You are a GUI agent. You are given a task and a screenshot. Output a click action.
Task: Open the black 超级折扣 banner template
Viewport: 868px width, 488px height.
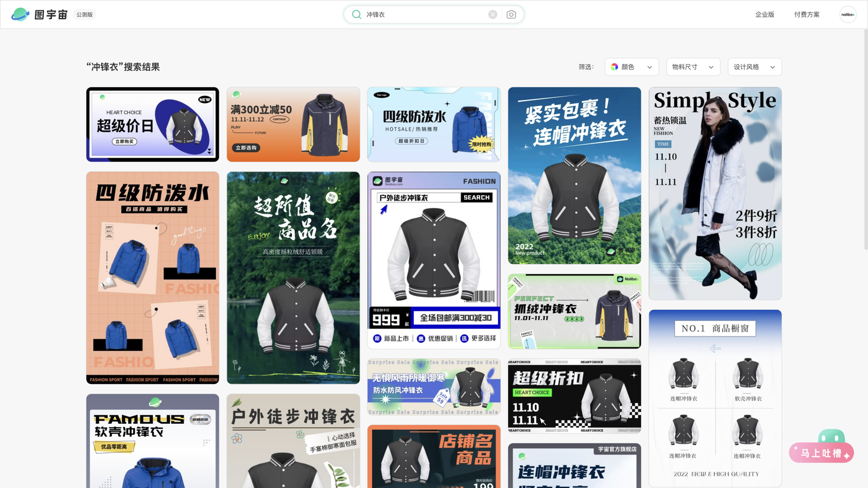[x=575, y=396]
